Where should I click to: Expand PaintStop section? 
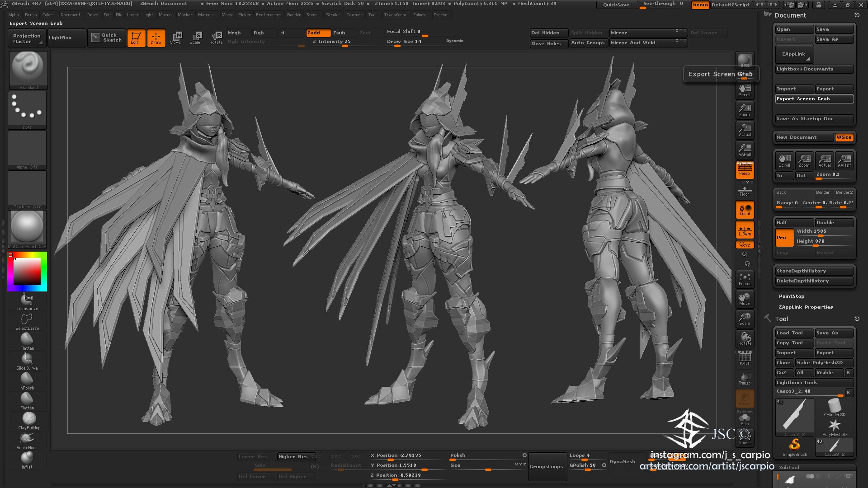[x=792, y=296]
